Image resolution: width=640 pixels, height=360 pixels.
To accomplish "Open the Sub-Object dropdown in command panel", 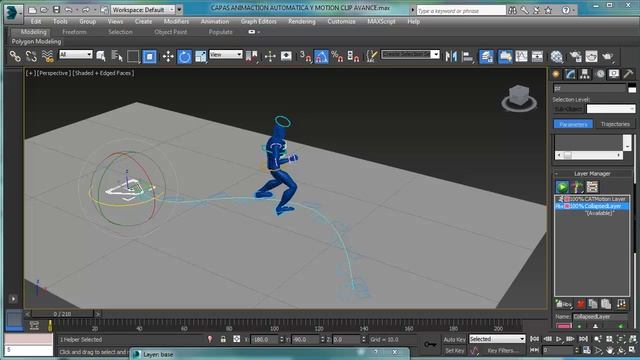I will [x=611, y=109].
